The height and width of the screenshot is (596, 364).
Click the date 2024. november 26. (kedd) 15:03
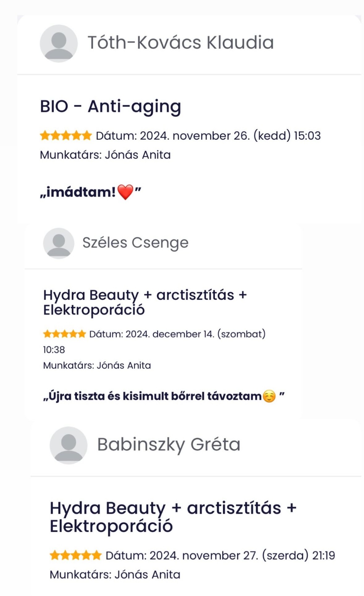(208, 136)
